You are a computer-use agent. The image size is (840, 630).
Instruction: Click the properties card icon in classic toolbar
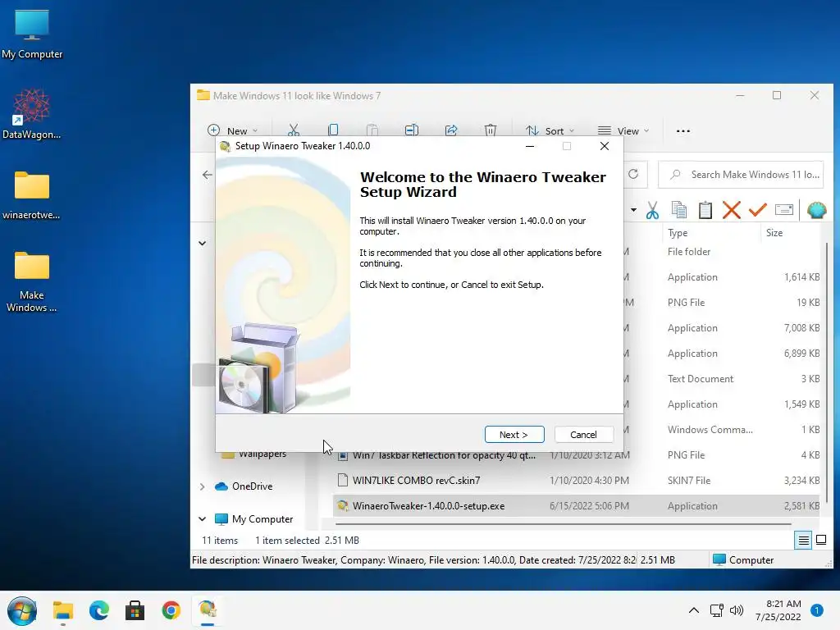click(x=783, y=209)
